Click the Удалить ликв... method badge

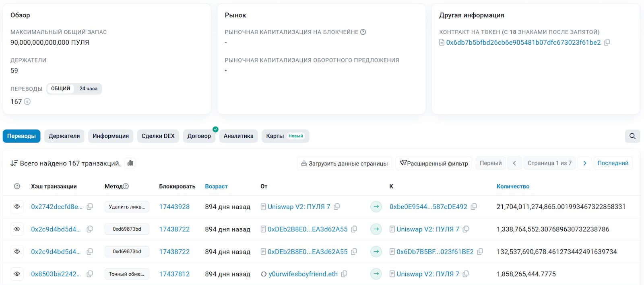point(127,207)
